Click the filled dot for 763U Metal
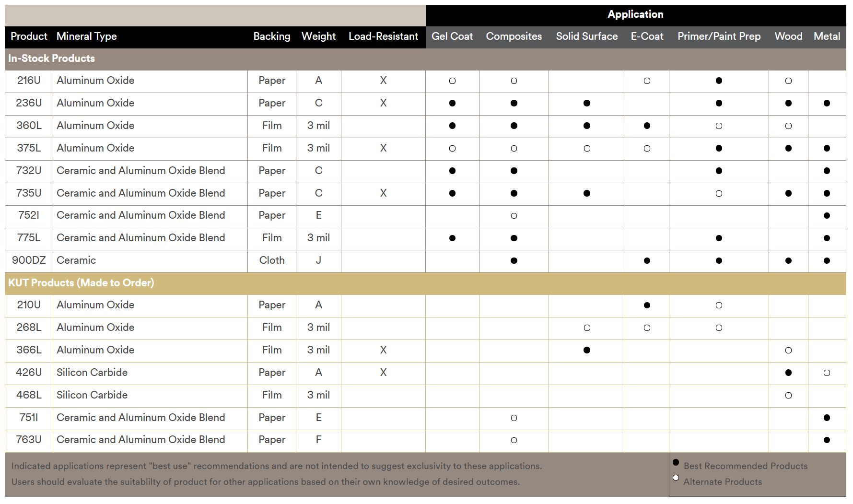 coord(826,440)
